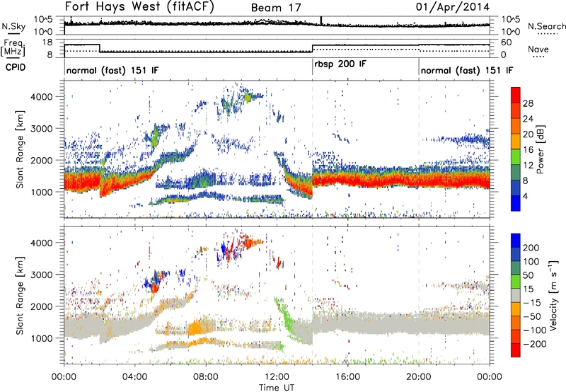Click the '04:00' time tick label
This screenshot has height=392, width=566.
tap(135, 377)
